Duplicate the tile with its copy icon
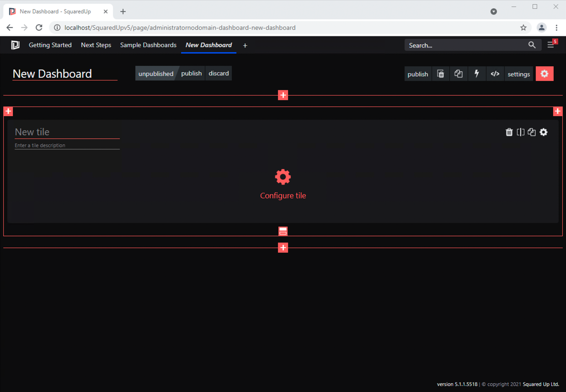566x392 pixels. (x=532, y=132)
